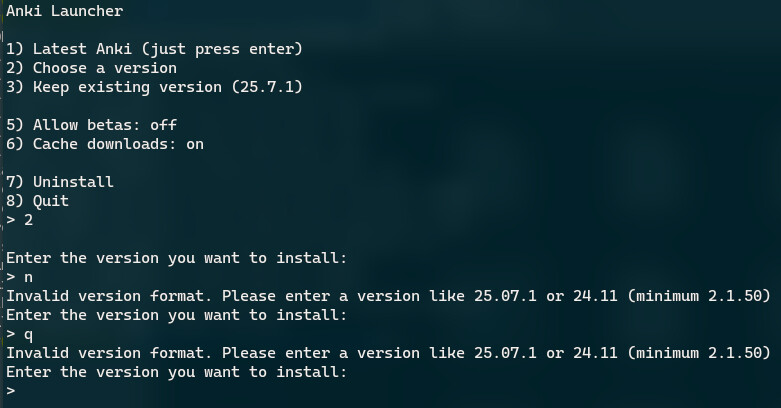
Task: Click "(minimum 2.1.50)" in error line below "> q"
Action: click(699, 353)
